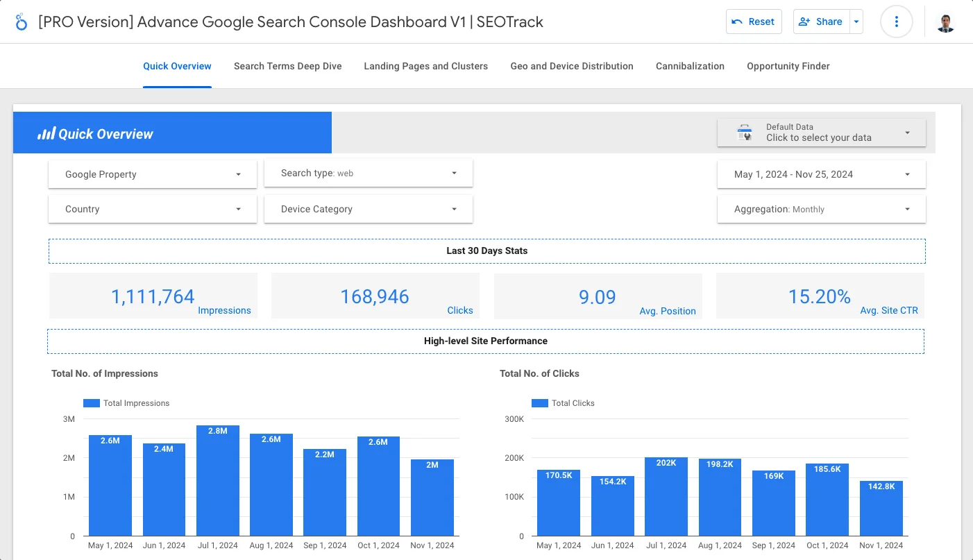
Task: Open the Opportunity Finder tab
Action: (788, 66)
